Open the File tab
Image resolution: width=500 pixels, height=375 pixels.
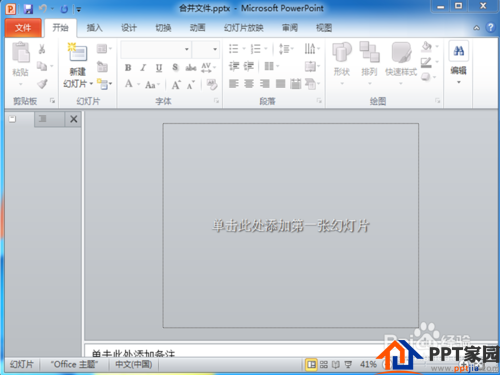click(x=23, y=28)
